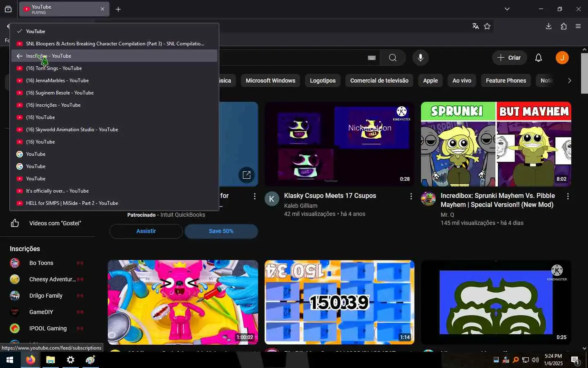Open Vídeos com "Gostei" in sidebar
588x368 pixels.
click(47, 223)
